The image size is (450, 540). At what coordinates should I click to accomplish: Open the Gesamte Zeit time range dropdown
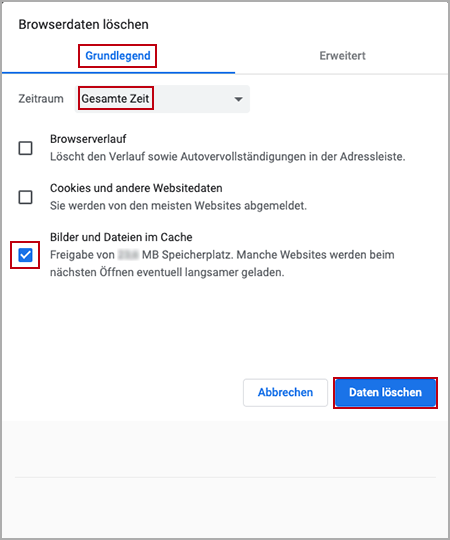tap(163, 99)
